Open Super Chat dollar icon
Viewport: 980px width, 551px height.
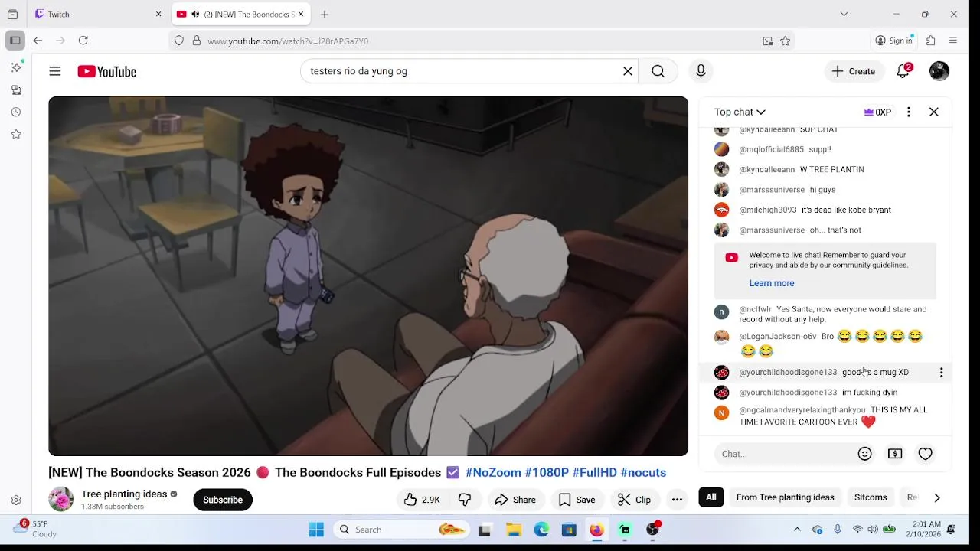click(x=895, y=454)
